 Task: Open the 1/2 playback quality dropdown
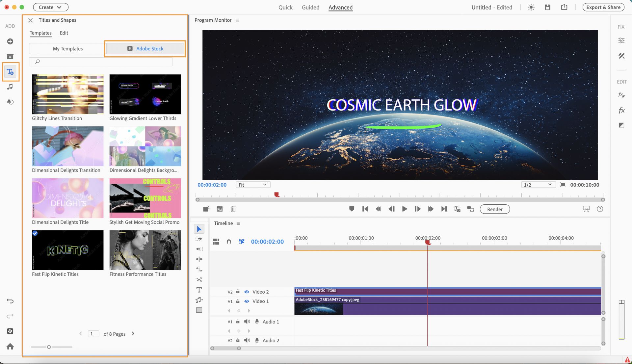[538, 185]
